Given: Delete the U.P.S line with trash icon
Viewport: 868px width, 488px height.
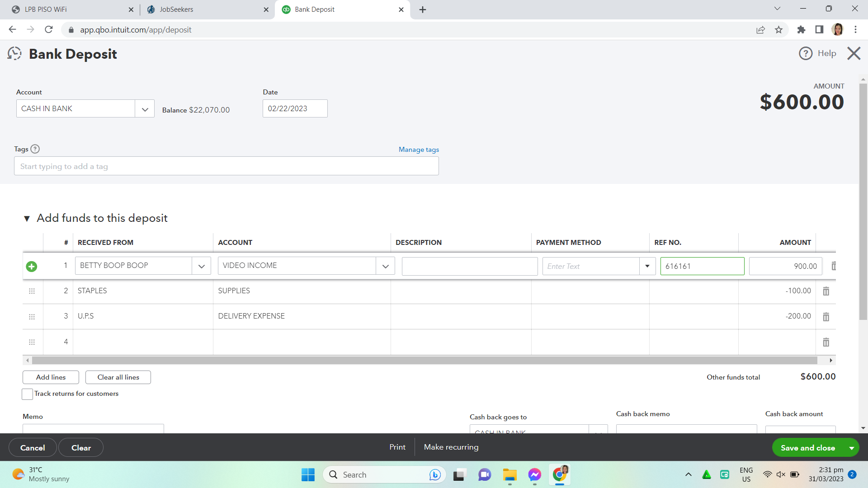Looking at the screenshot, I should pyautogui.click(x=826, y=317).
